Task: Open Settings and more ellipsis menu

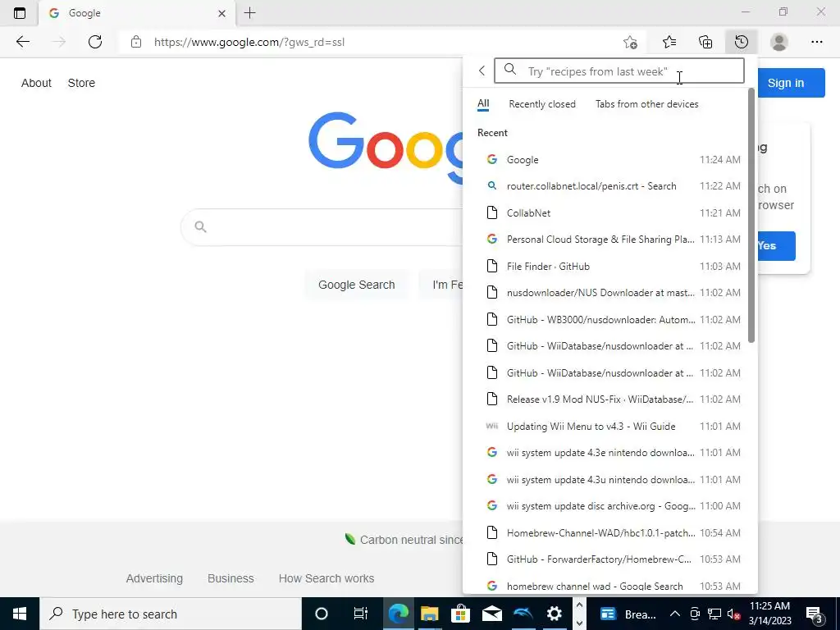Action: point(816,42)
